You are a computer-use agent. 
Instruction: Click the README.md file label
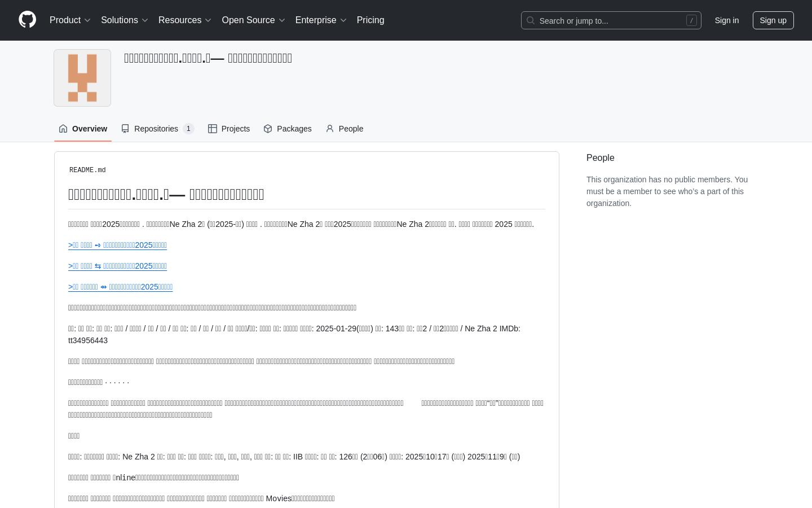click(x=87, y=170)
